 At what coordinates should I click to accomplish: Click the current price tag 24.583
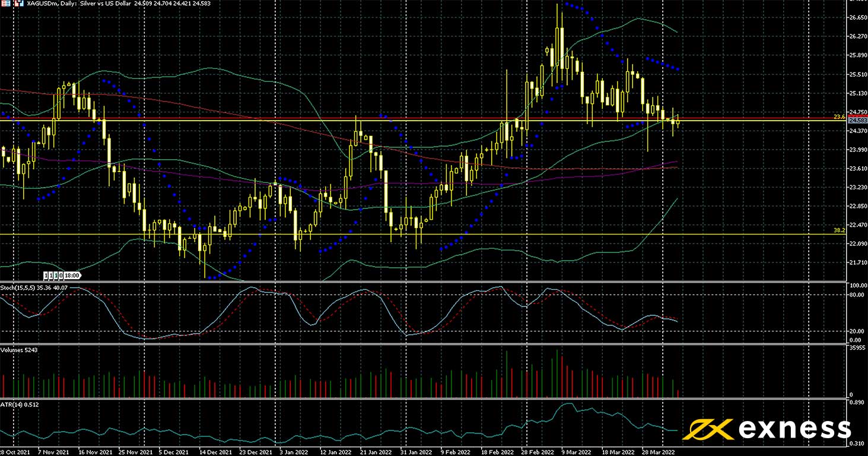click(x=857, y=120)
